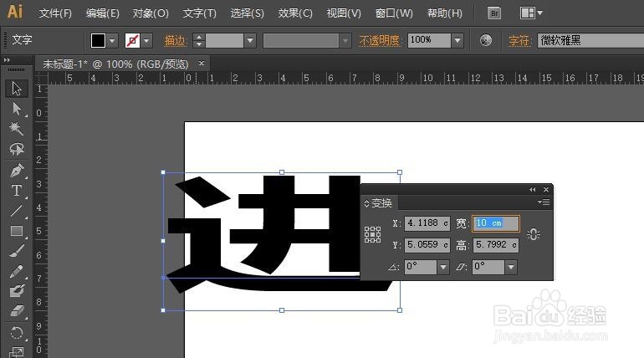The height and width of the screenshot is (358, 644).
Task: Close the 未标题-1 document tab
Action: [202, 64]
